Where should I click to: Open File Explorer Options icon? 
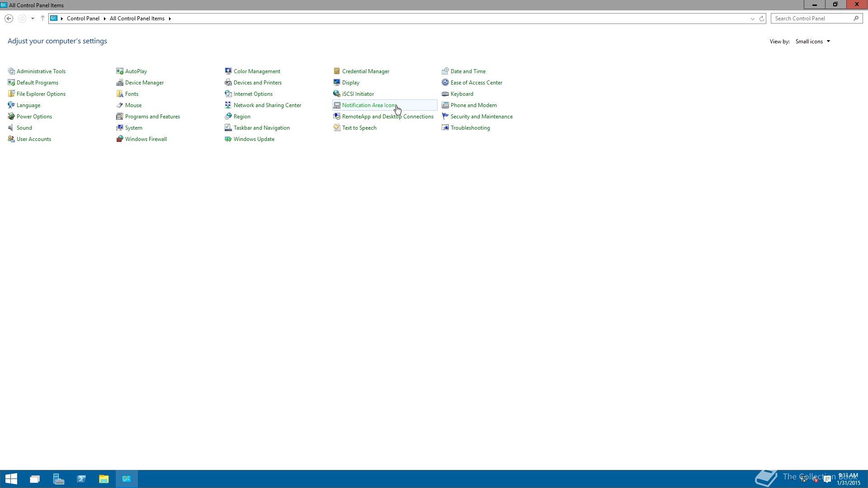tap(11, 94)
